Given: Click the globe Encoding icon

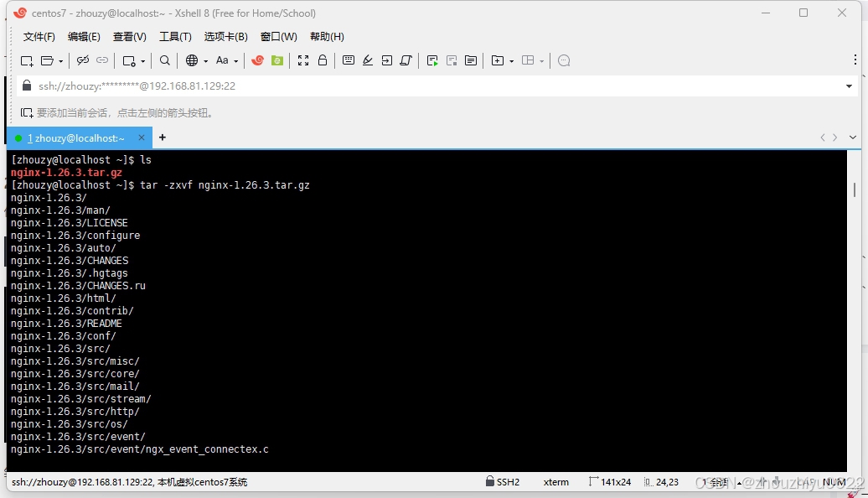Looking at the screenshot, I should 192,60.
